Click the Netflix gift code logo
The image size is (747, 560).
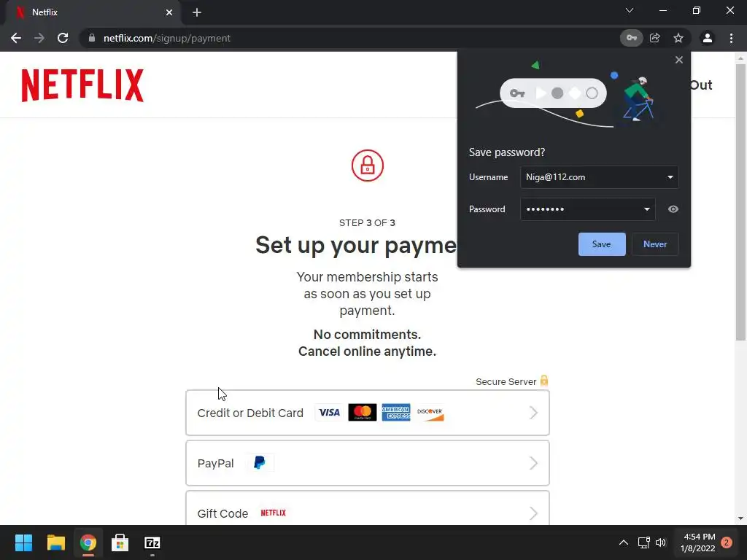pos(274,513)
